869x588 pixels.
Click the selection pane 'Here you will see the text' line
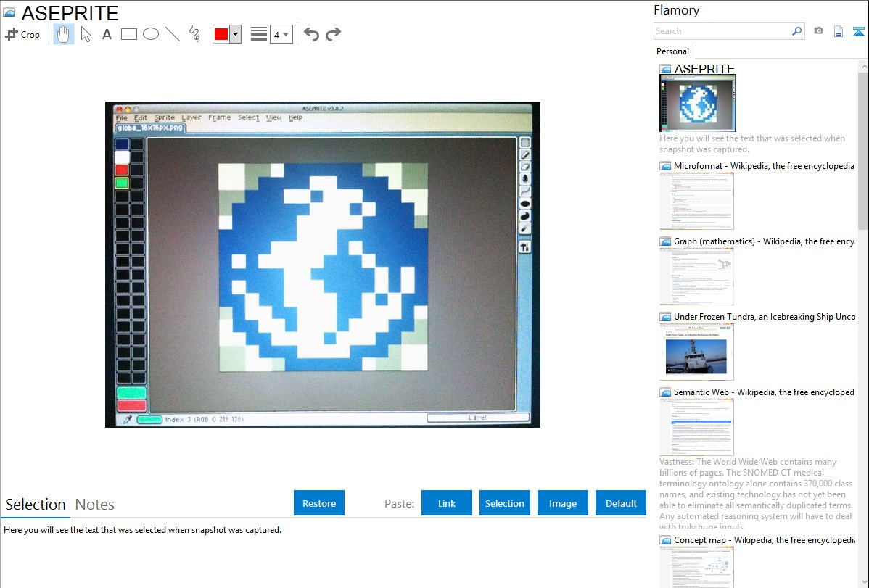pyautogui.click(x=142, y=530)
